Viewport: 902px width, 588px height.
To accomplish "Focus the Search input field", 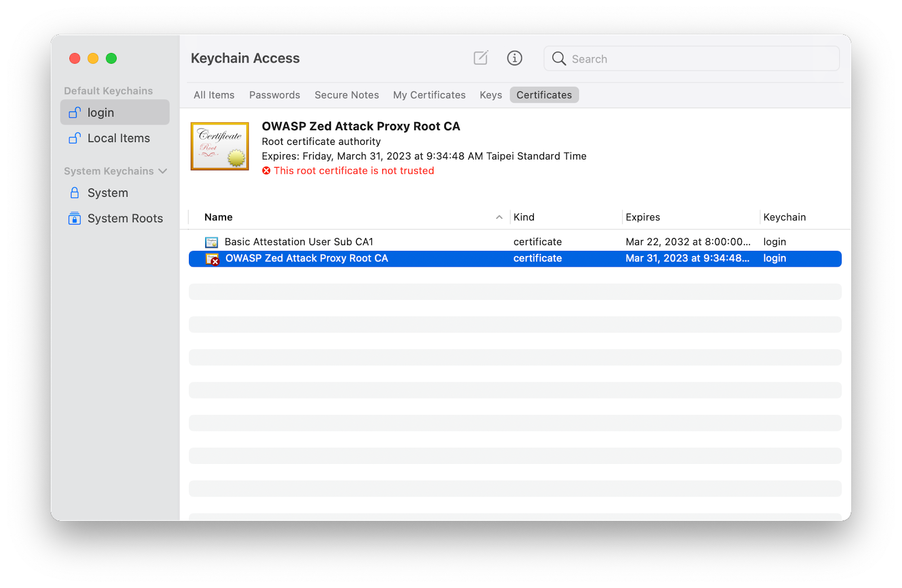I will [692, 59].
